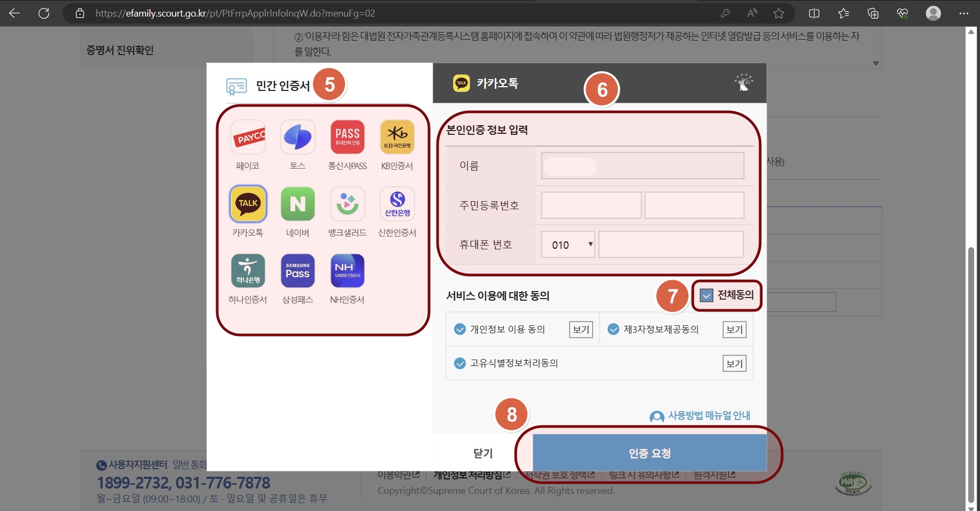The image size is (980, 511).
Task: Open the 010 phone prefix dropdown
Action: pyautogui.click(x=568, y=245)
